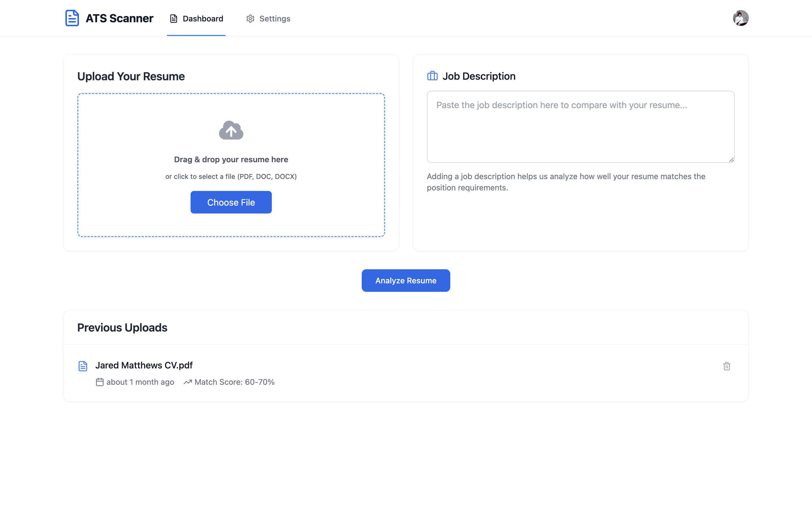This screenshot has width=812, height=507.
Task: Click the Drag & drop your resume area
Action: pyautogui.click(x=231, y=160)
